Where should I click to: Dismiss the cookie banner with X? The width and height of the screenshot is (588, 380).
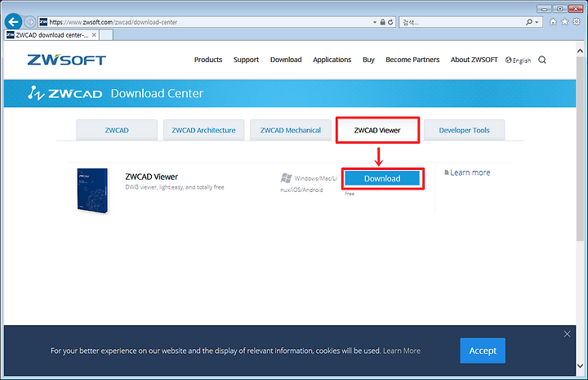(567, 334)
